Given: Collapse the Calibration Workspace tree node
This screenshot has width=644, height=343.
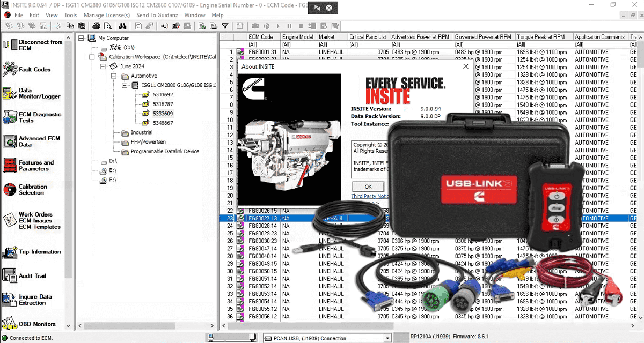Looking at the screenshot, I should (92, 57).
